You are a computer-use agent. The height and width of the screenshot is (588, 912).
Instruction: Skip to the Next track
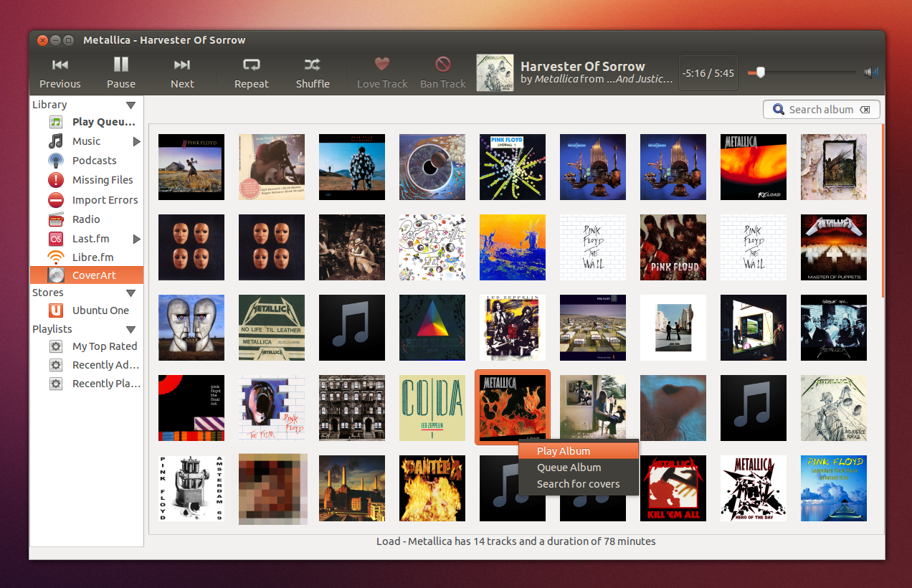[x=182, y=73]
